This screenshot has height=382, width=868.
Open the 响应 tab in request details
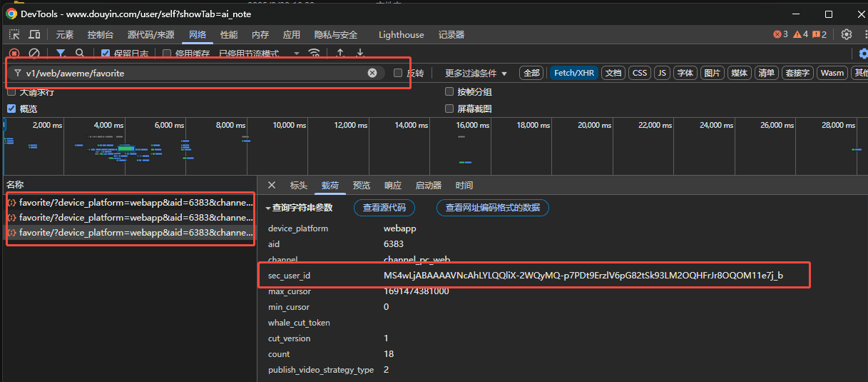(x=392, y=186)
